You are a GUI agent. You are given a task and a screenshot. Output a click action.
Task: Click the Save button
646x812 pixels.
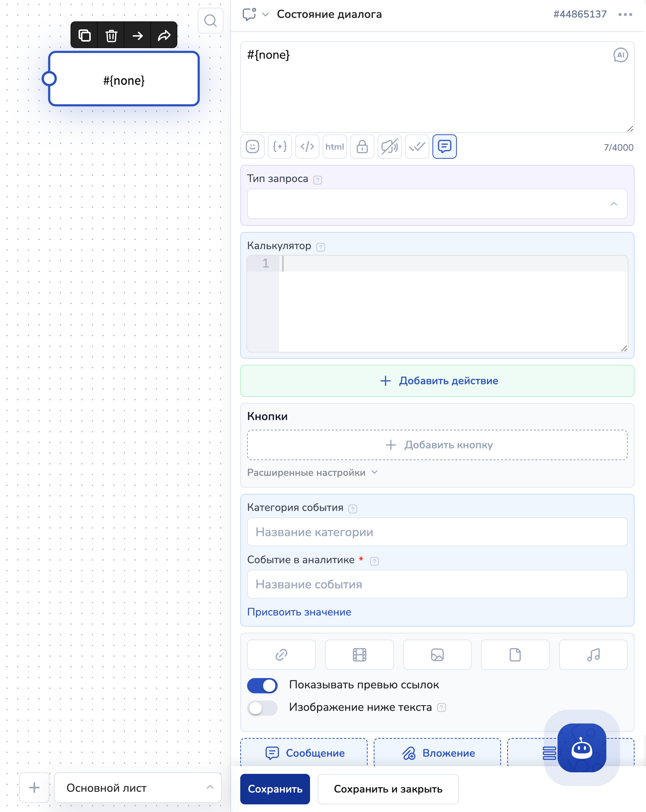[275, 789]
